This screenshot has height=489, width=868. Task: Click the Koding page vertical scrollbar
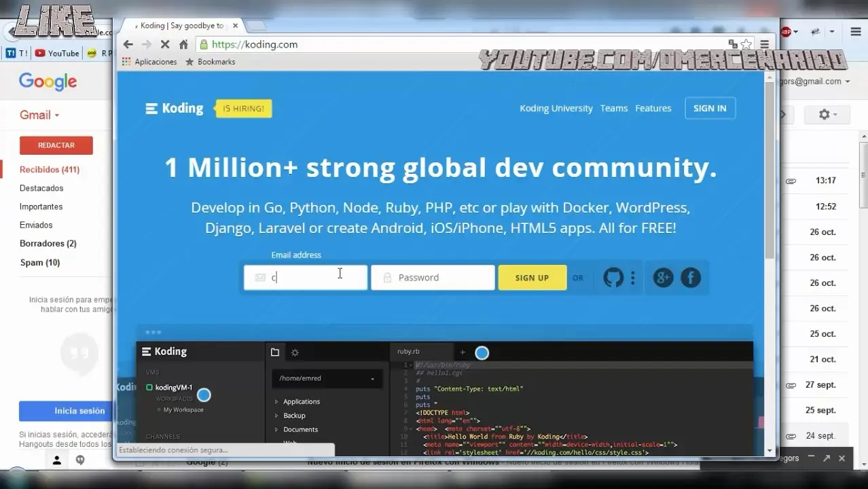pyautogui.click(x=770, y=170)
